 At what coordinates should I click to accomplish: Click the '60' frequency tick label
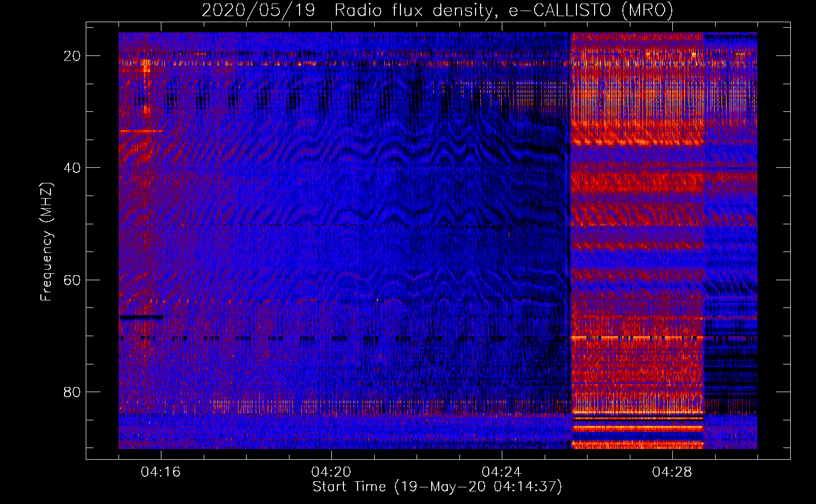pos(73,280)
